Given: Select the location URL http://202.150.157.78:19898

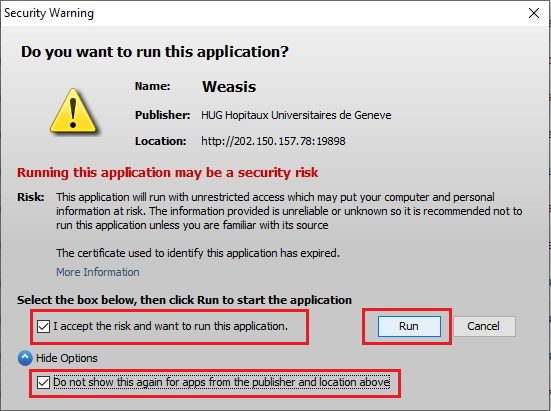Looking at the screenshot, I should coord(273,141).
